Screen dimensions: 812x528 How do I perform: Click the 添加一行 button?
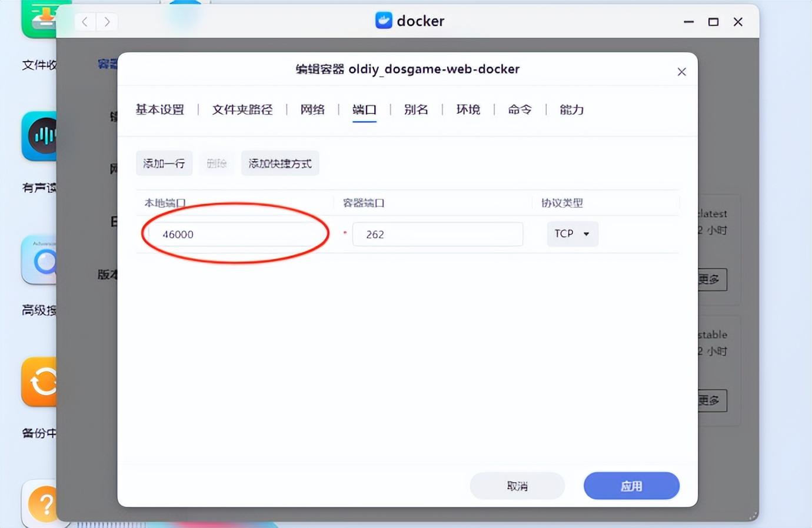164,163
